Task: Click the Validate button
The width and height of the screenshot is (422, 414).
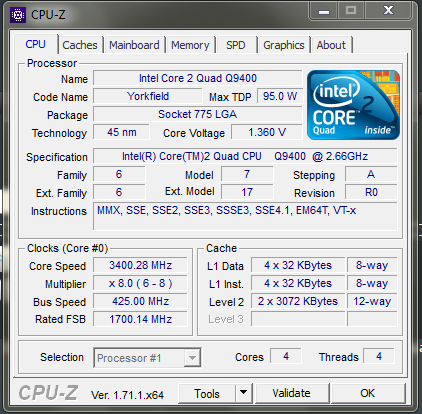Action: coord(292,393)
